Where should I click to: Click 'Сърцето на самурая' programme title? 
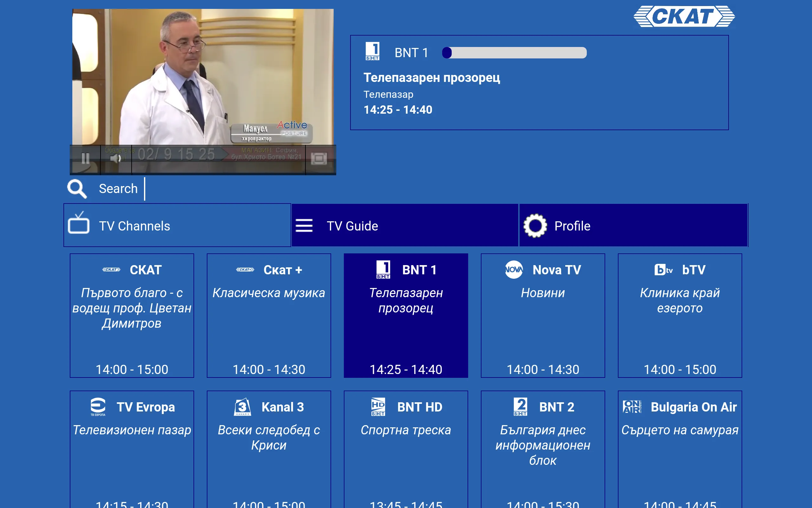tap(680, 430)
